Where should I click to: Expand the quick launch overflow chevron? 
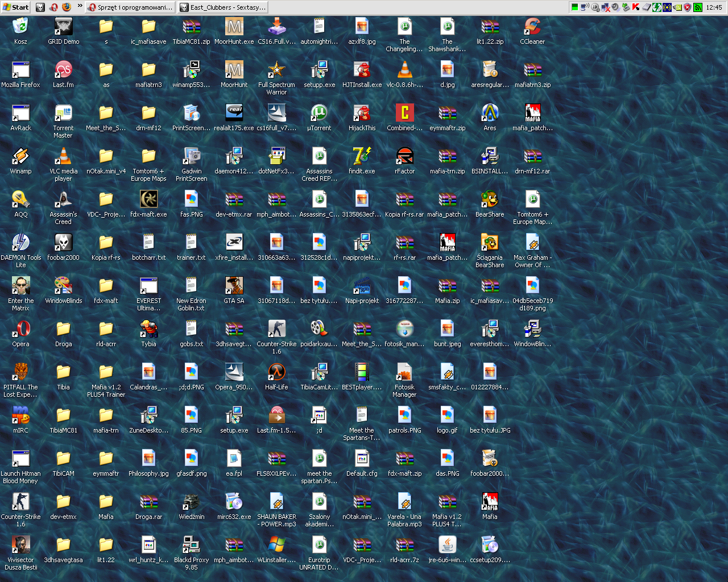coord(80,7)
